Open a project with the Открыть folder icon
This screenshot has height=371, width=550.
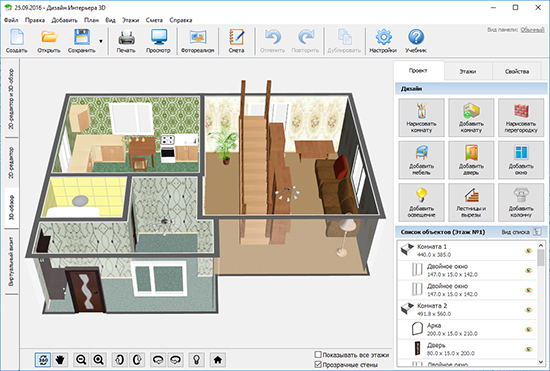click(49, 41)
